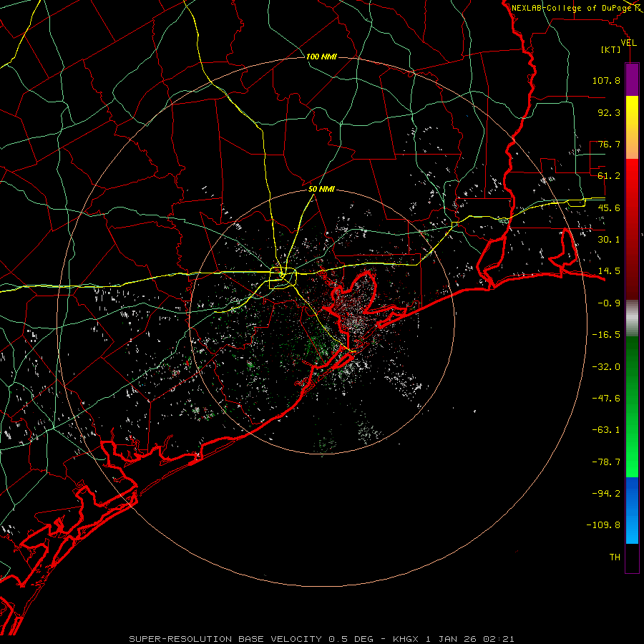Click the 14.5 velocity scale value
The width and height of the screenshot is (644, 644).
click(x=609, y=271)
